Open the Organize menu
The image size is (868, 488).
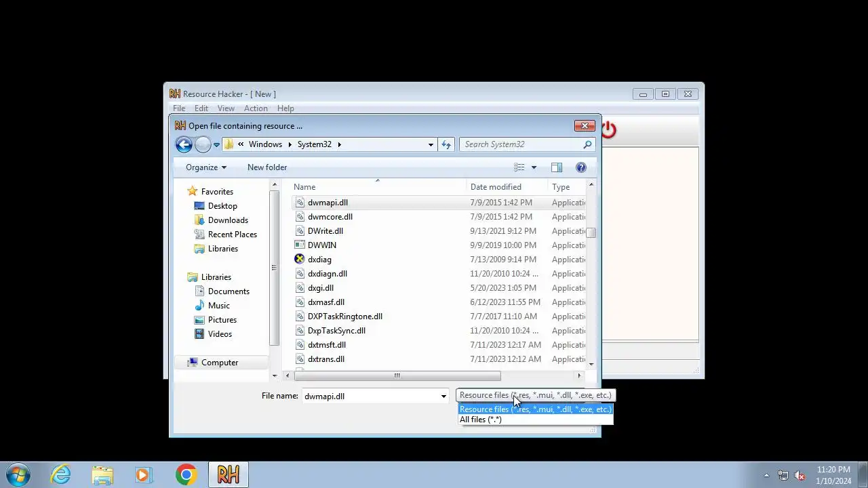point(205,167)
